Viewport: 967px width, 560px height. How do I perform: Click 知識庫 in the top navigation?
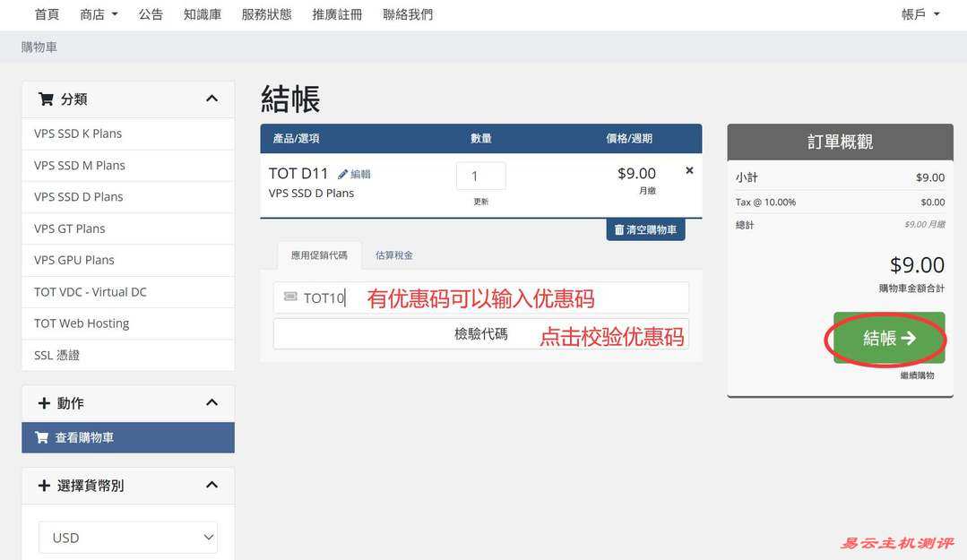coord(202,13)
